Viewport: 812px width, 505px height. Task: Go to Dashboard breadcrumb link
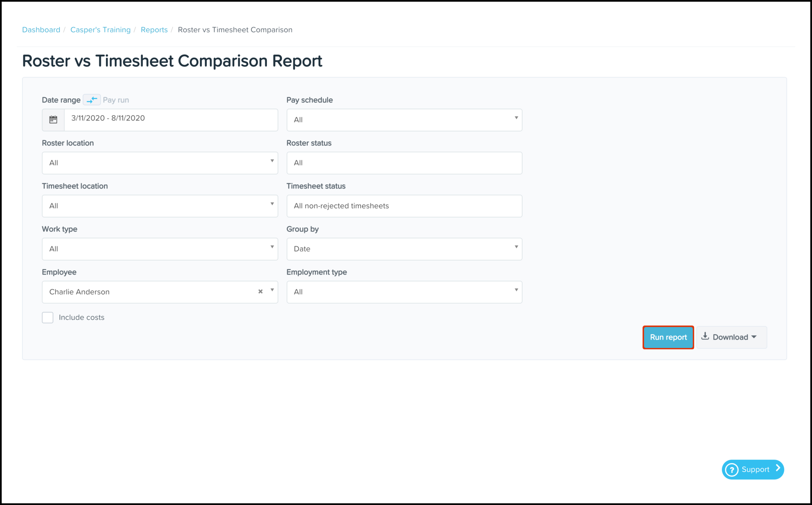click(41, 30)
